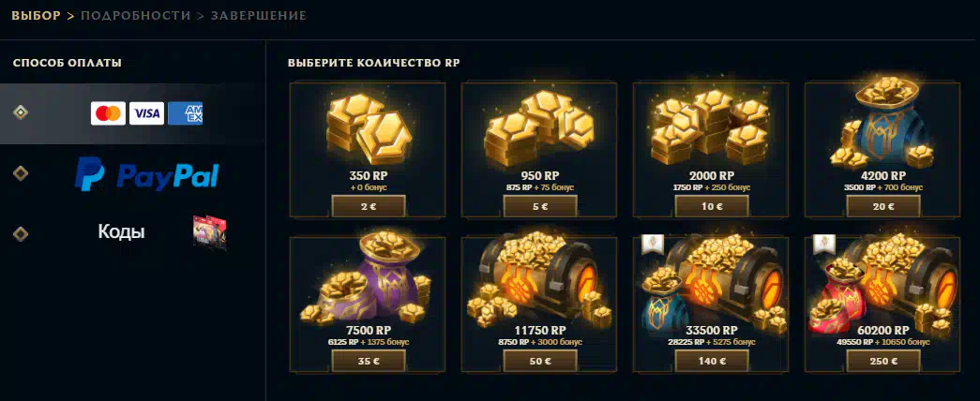
Task: Click the American Express logo
Action: (x=185, y=113)
